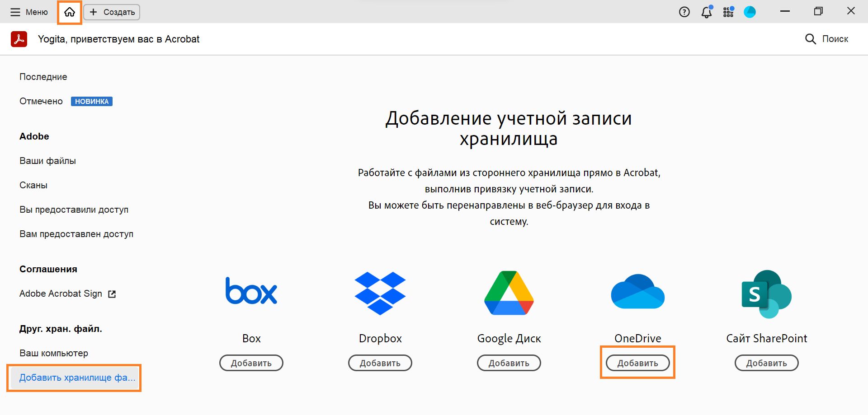The width and height of the screenshot is (868, 415).
Task: Click the Google Диск label text
Action: [509, 338]
